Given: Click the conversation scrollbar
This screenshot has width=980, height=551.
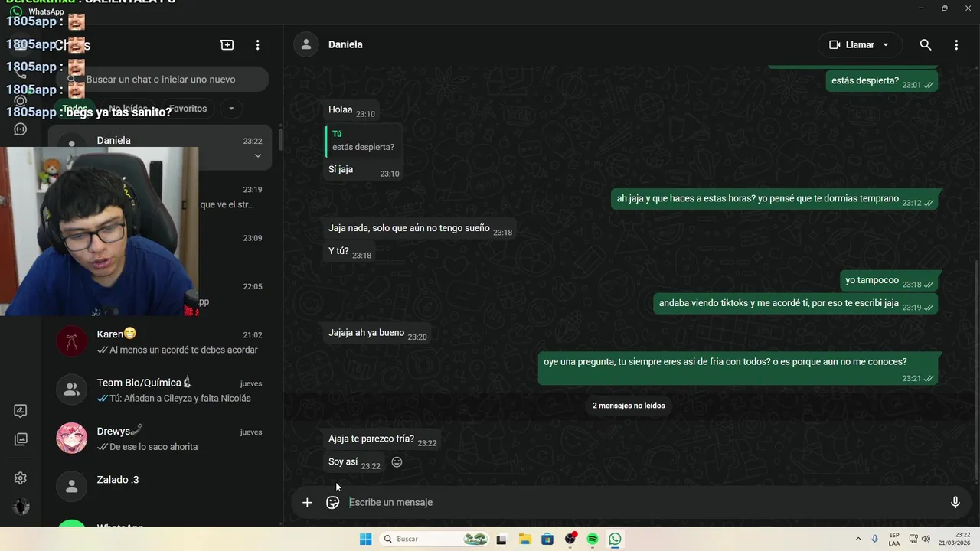Looking at the screenshot, I should pos(975,371).
